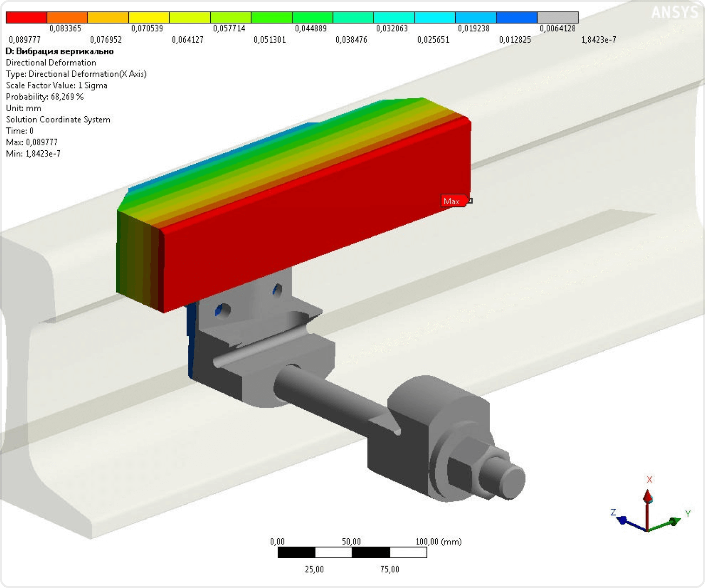Click legend value 0,044889

[311, 28]
